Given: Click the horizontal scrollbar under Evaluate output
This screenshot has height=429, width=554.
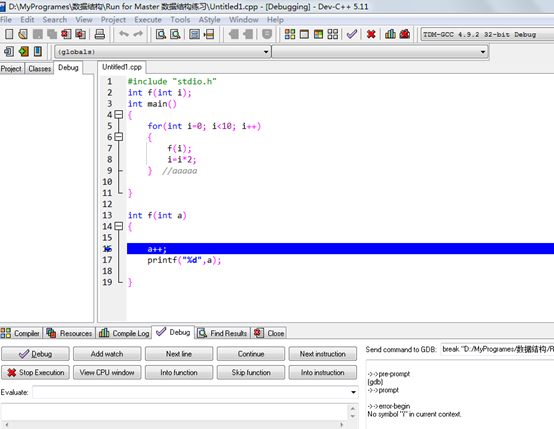Looking at the screenshot, I should tap(174, 425).
